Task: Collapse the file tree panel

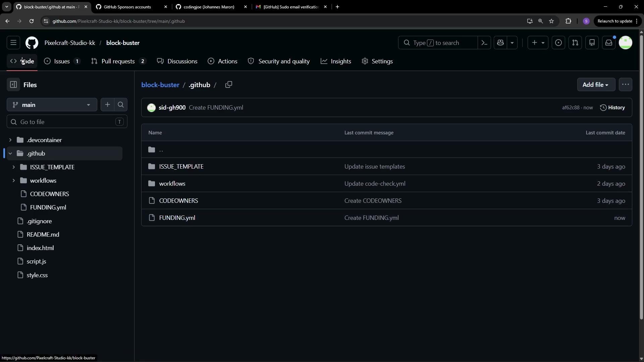Action: (13, 85)
